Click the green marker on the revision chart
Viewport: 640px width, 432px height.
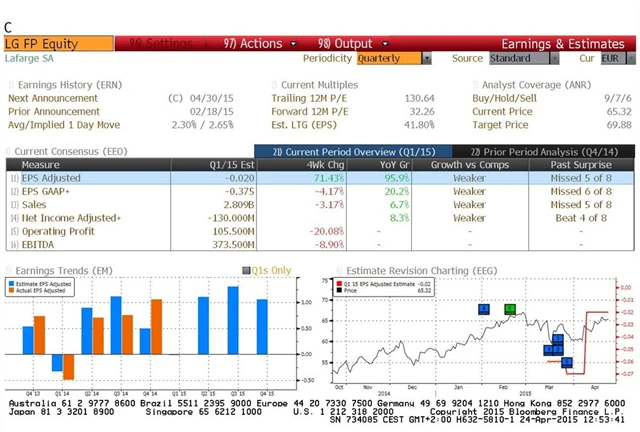pos(510,309)
